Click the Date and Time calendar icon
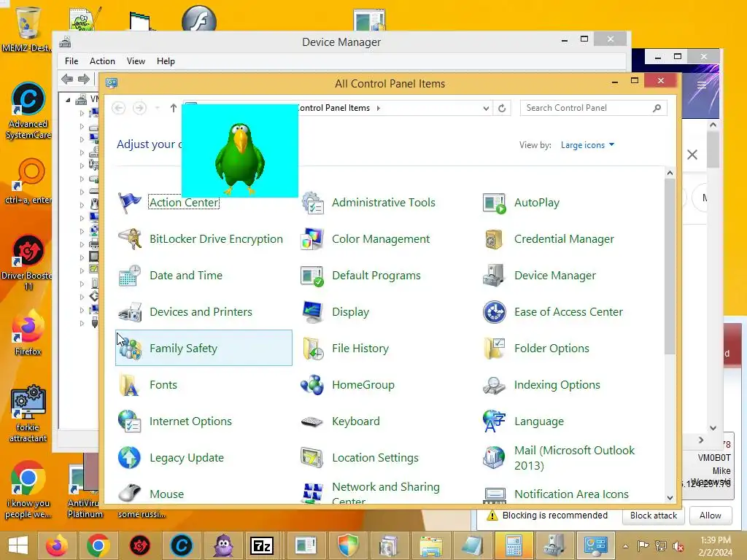Screen dimensions: 747x560 pos(130,276)
